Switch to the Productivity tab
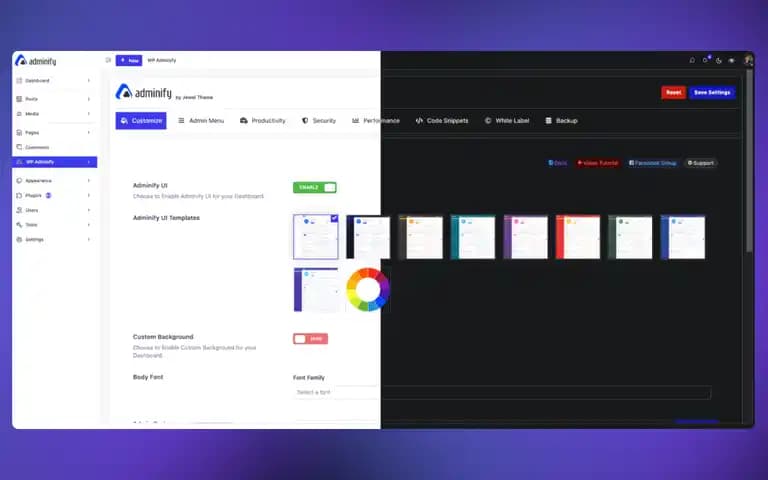 pyautogui.click(x=263, y=120)
